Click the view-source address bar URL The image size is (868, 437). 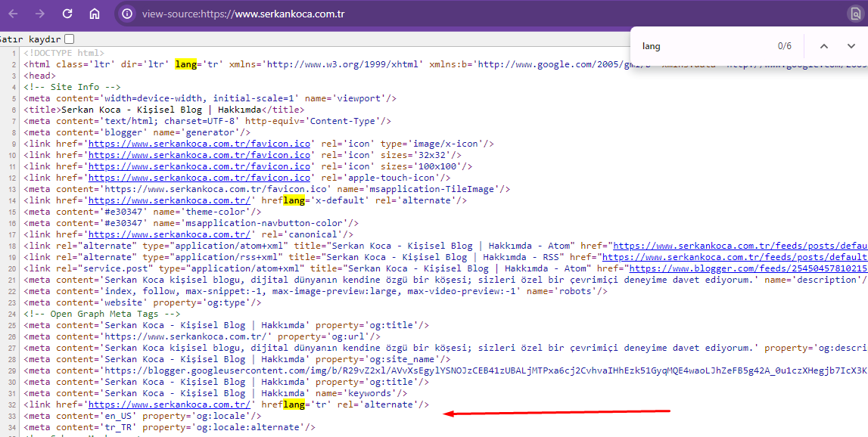243,14
